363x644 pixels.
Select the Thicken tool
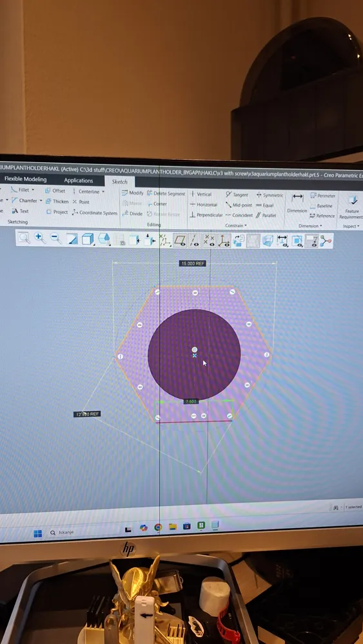click(57, 201)
